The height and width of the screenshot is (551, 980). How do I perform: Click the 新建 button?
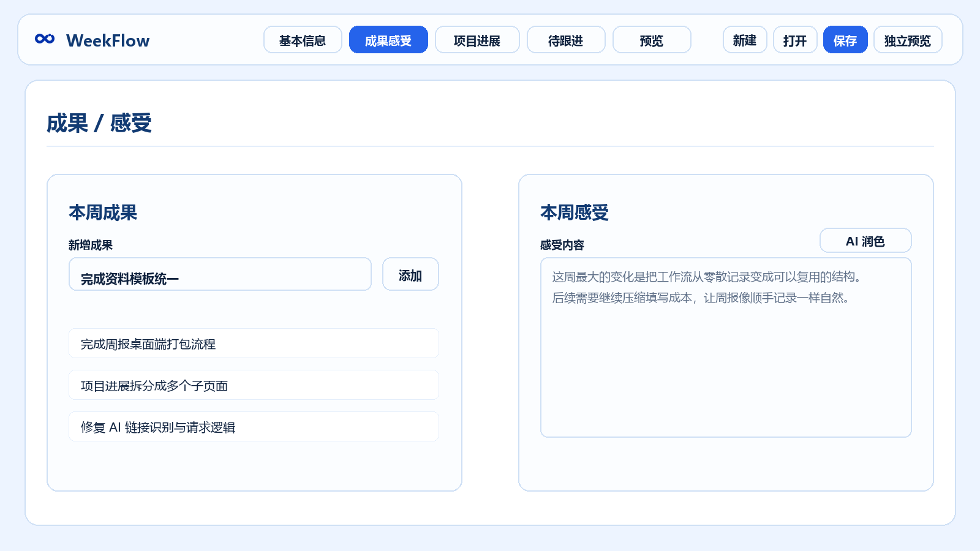(745, 40)
